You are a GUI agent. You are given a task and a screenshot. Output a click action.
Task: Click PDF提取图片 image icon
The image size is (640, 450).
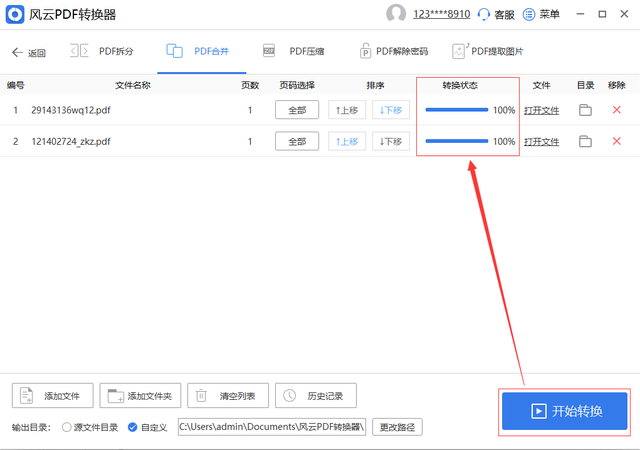point(460,51)
